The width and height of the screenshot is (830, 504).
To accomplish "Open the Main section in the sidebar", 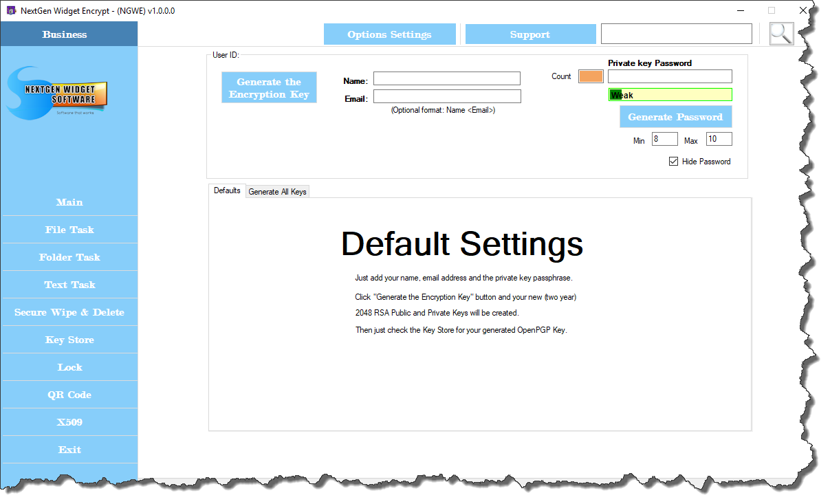I will click(69, 202).
